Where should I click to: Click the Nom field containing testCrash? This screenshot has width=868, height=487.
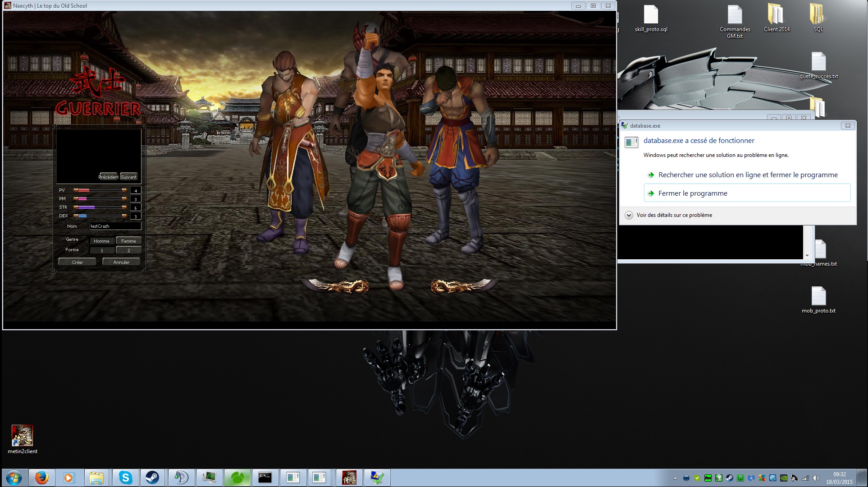[115, 226]
